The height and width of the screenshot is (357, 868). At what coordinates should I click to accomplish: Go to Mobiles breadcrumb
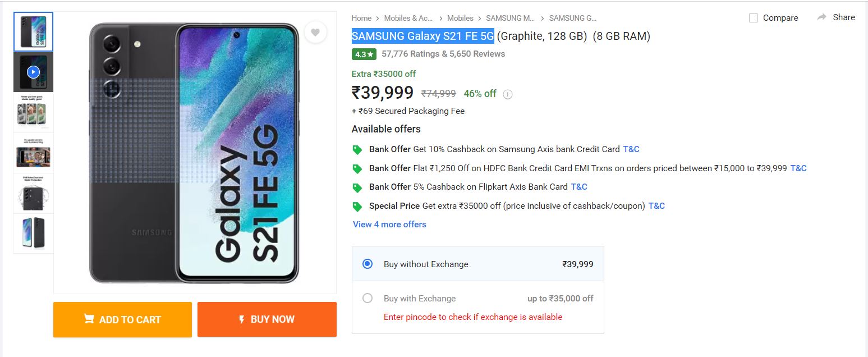[x=460, y=19]
